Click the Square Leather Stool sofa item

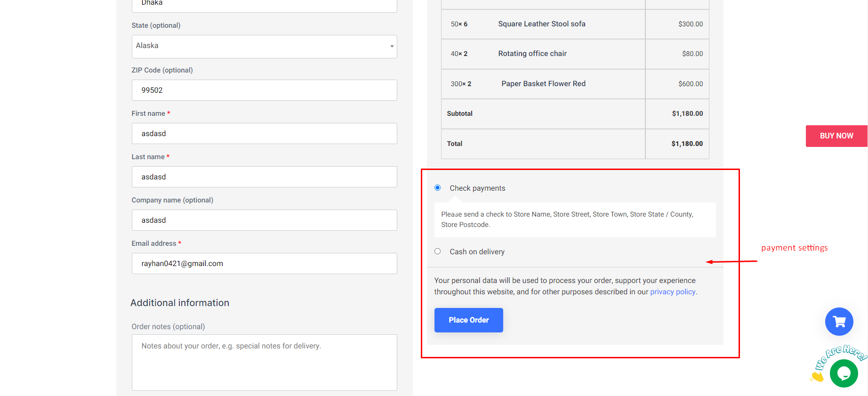[541, 24]
